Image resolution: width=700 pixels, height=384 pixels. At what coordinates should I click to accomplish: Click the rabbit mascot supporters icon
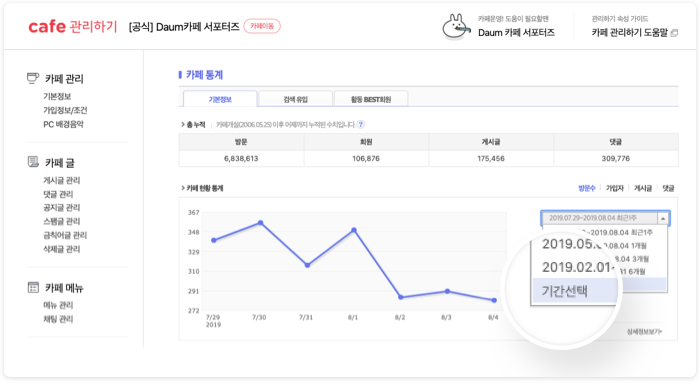point(456,27)
